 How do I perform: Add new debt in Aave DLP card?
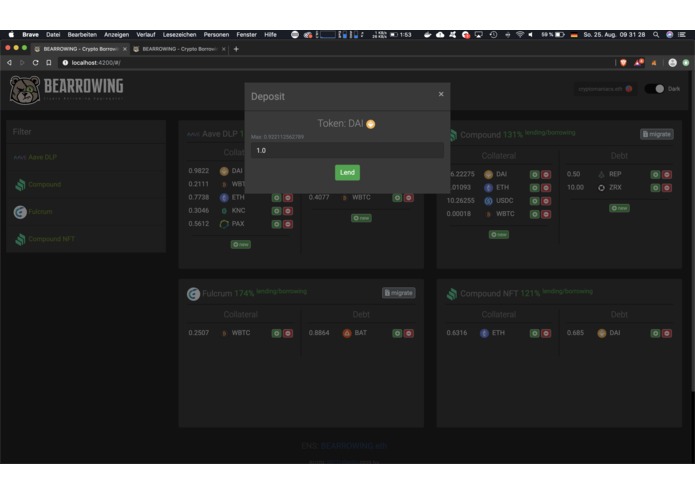pyautogui.click(x=361, y=218)
